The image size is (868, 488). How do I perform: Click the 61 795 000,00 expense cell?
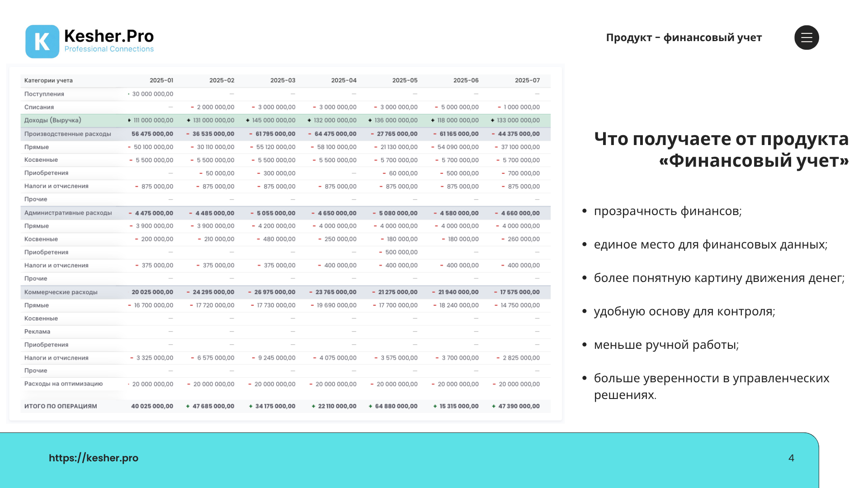pos(272,134)
